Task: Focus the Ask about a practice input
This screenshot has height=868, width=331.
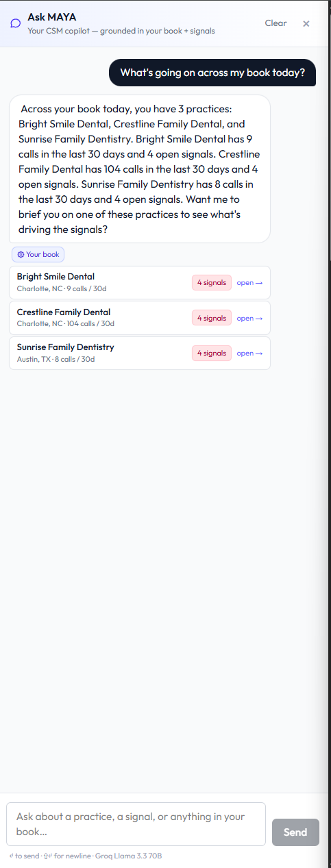Action: click(x=136, y=824)
